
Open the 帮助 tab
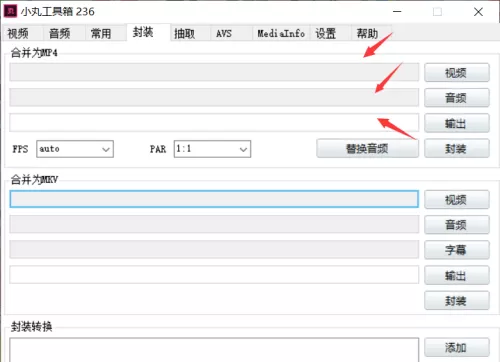coord(371,33)
